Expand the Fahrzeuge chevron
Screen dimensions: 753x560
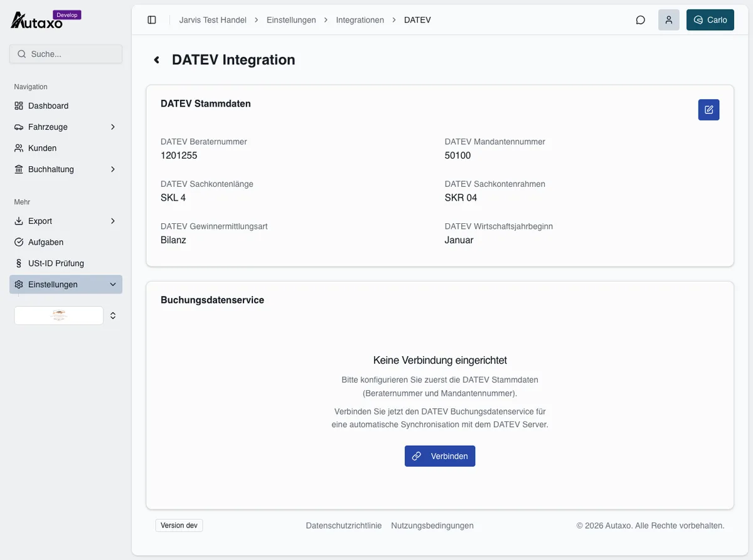[113, 127]
